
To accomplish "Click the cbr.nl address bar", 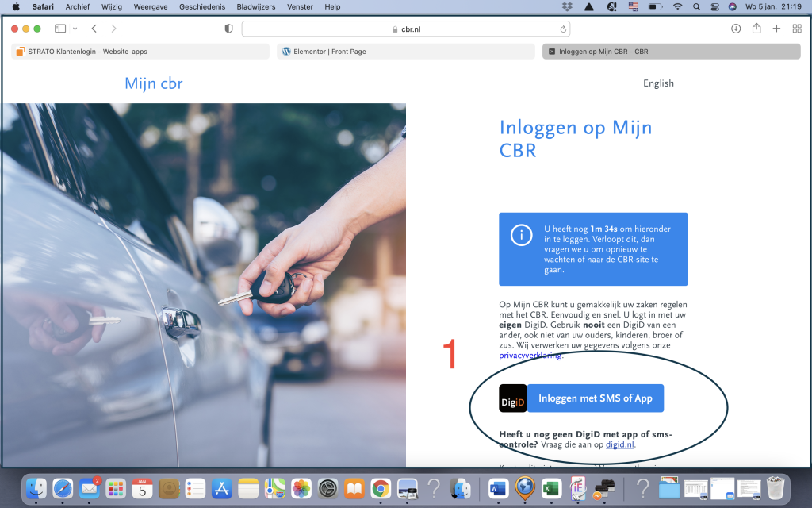I will [x=405, y=29].
